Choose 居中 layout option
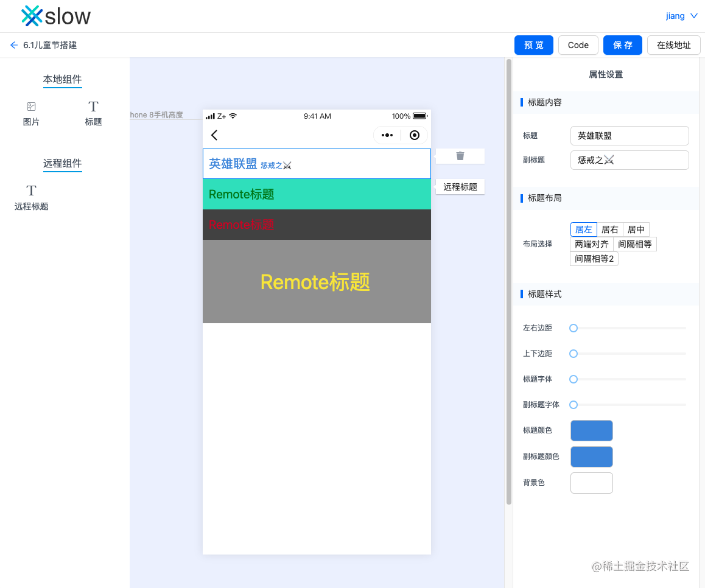705x588 pixels. [636, 229]
